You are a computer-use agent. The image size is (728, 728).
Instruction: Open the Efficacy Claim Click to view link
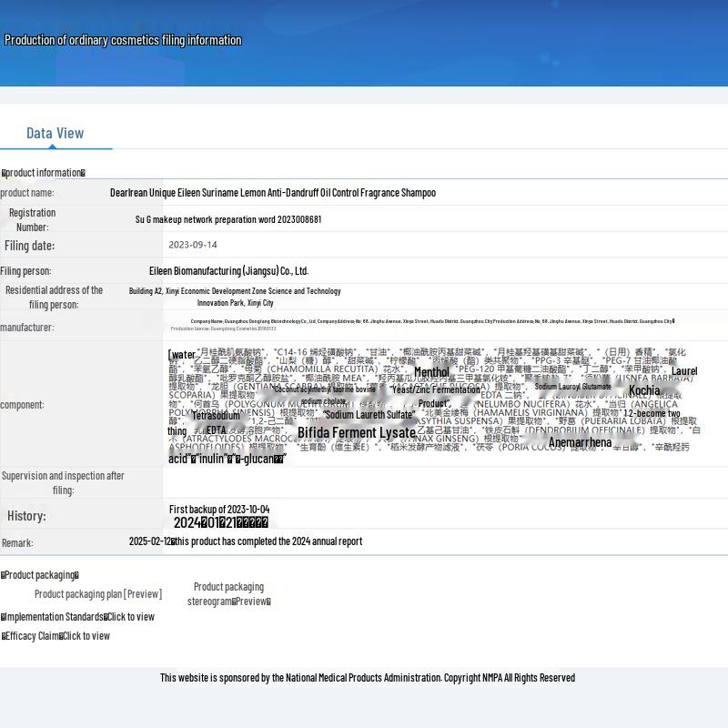tap(86, 636)
